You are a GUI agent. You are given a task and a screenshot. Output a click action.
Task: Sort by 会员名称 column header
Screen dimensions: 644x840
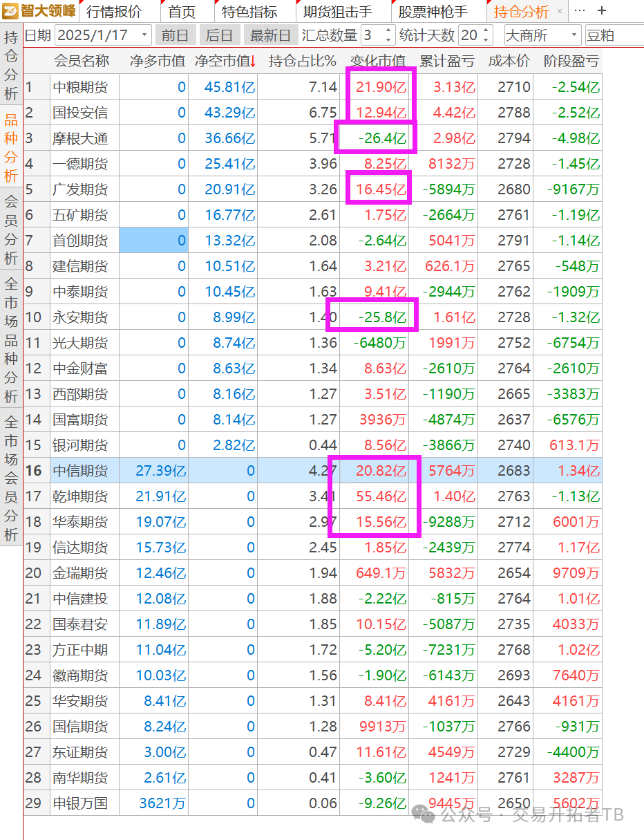point(82,61)
